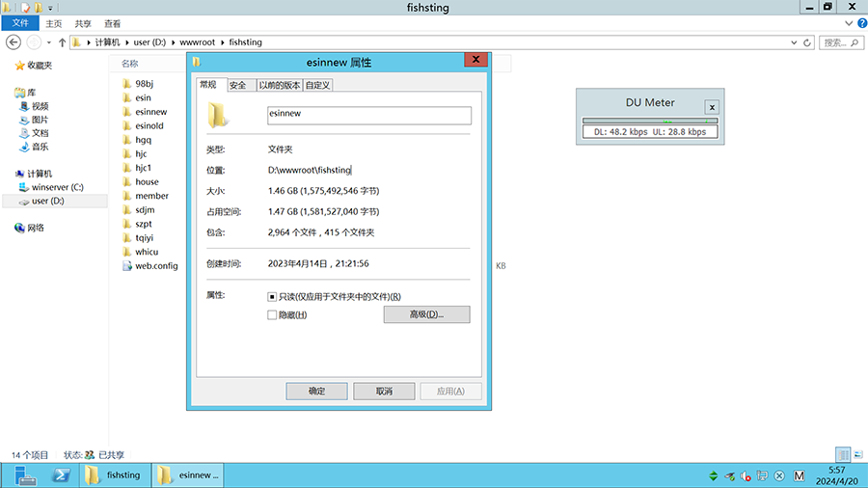
Task: Open the address bar history dropdown
Action: point(793,42)
